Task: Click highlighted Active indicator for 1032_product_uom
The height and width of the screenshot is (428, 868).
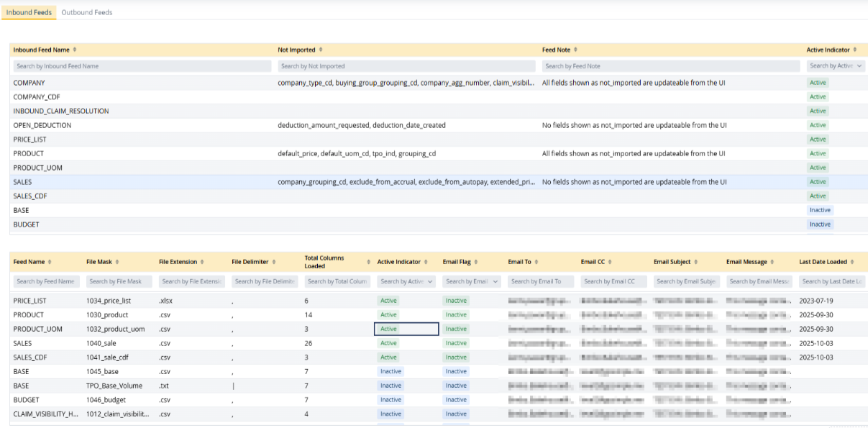Action: tap(389, 329)
